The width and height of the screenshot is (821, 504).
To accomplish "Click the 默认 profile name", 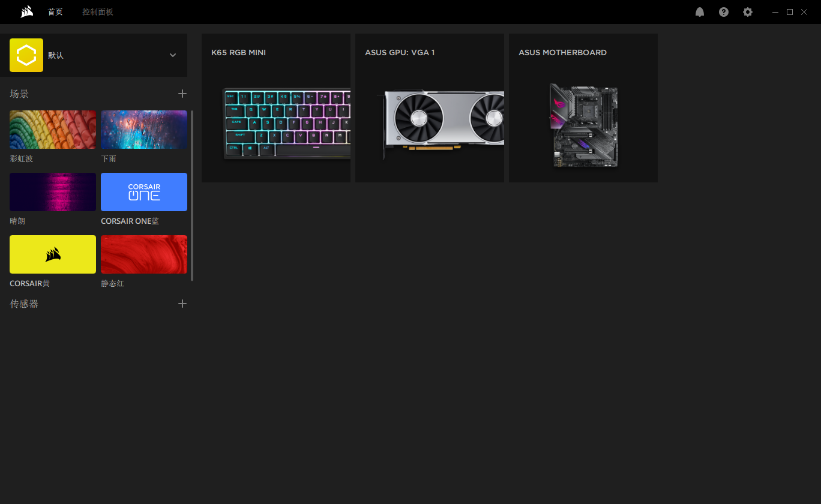I will click(56, 55).
